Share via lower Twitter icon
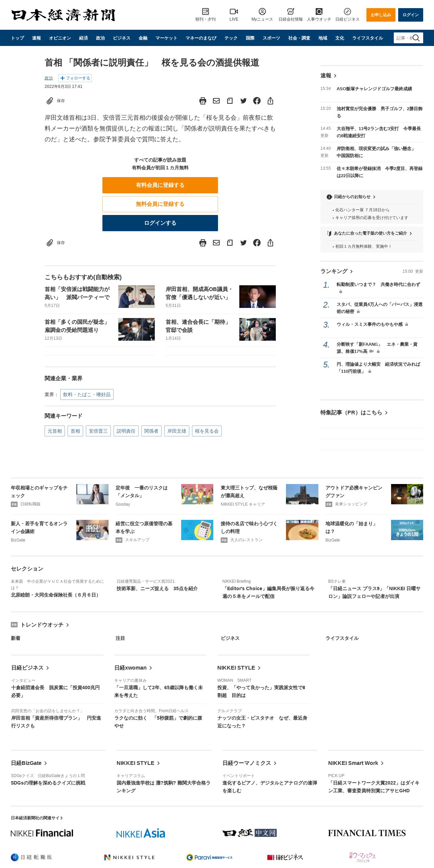434x868 pixels. coord(243,243)
